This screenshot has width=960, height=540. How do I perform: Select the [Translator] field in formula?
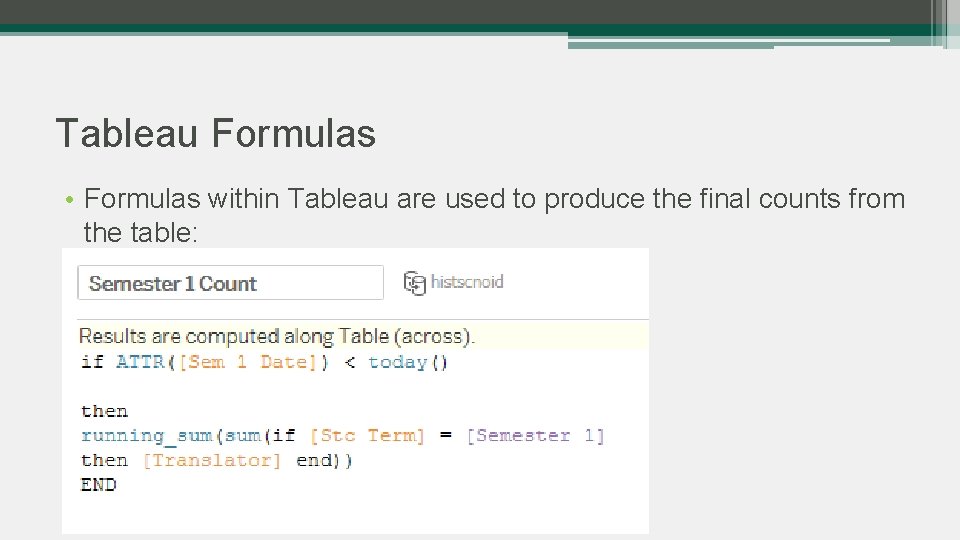pos(212,460)
